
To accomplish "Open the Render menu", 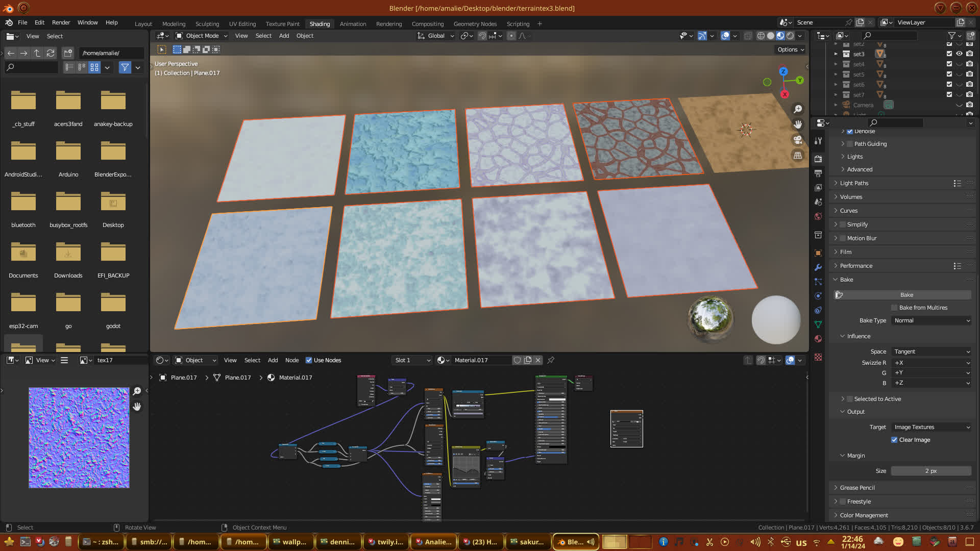I will coord(61,22).
